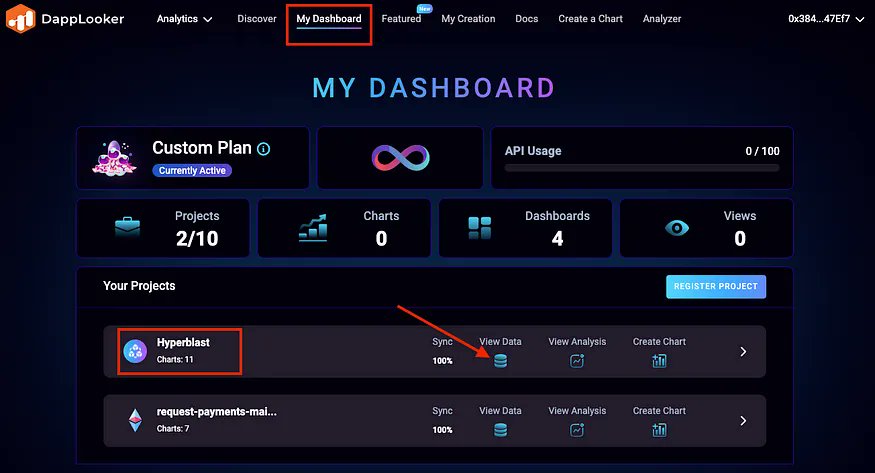Viewport: 875px width, 473px height.
Task: Click the MY DASHBOARD page title
Action: [x=434, y=88]
